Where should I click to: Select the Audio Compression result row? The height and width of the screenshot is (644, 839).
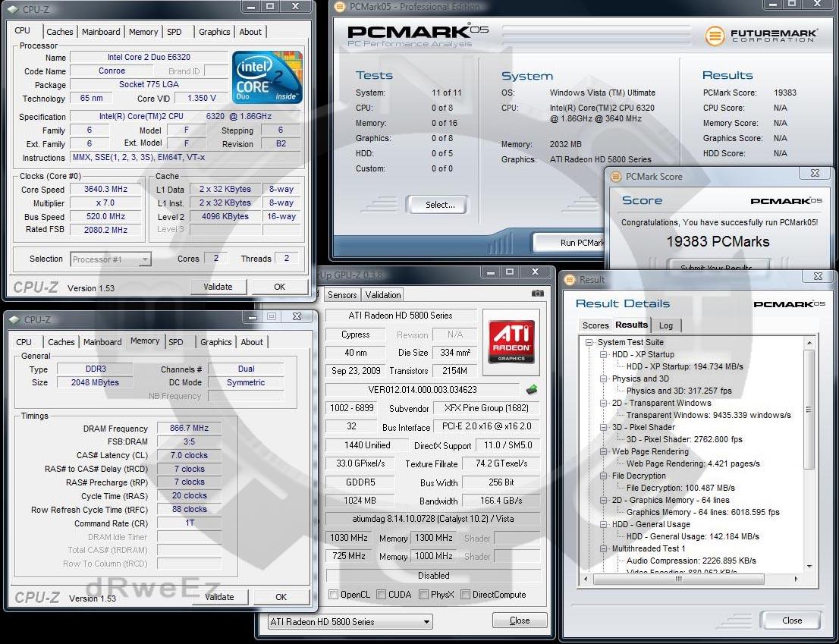[x=691, y=561]
